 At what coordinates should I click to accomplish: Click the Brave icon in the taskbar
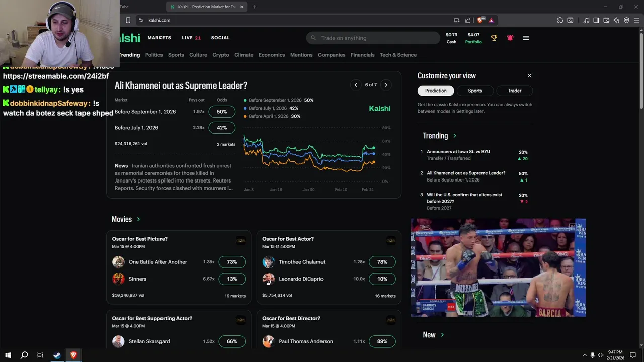[73, 355]
